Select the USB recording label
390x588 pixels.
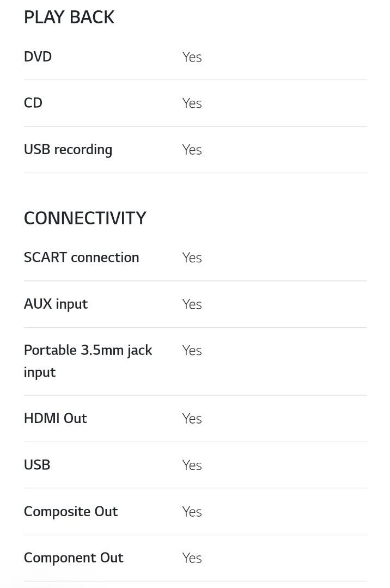[x=68, y=150]
